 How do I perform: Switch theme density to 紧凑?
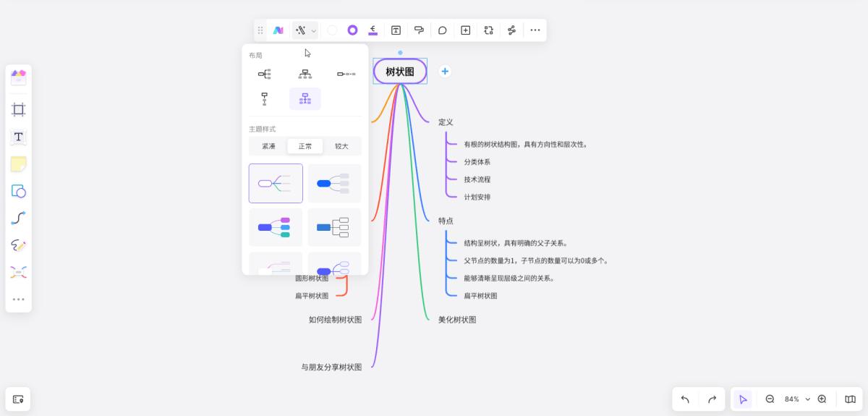(268, 146)
